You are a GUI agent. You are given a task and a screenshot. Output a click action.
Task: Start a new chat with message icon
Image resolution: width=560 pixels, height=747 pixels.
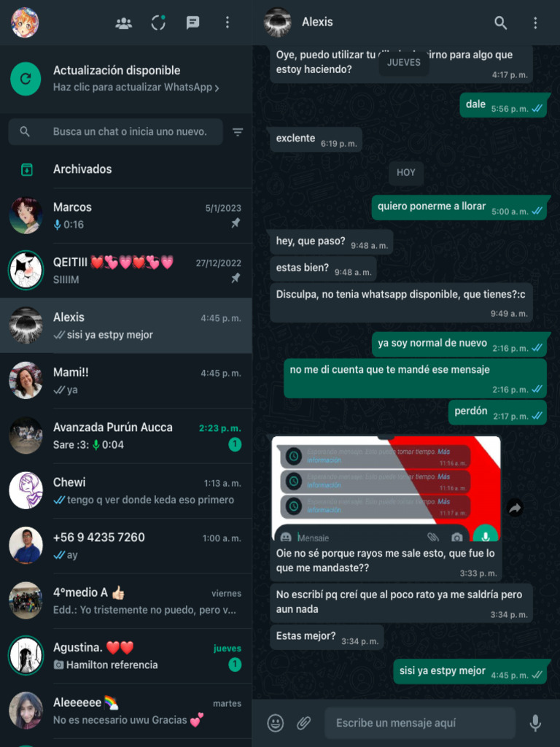tap(192, 23)
